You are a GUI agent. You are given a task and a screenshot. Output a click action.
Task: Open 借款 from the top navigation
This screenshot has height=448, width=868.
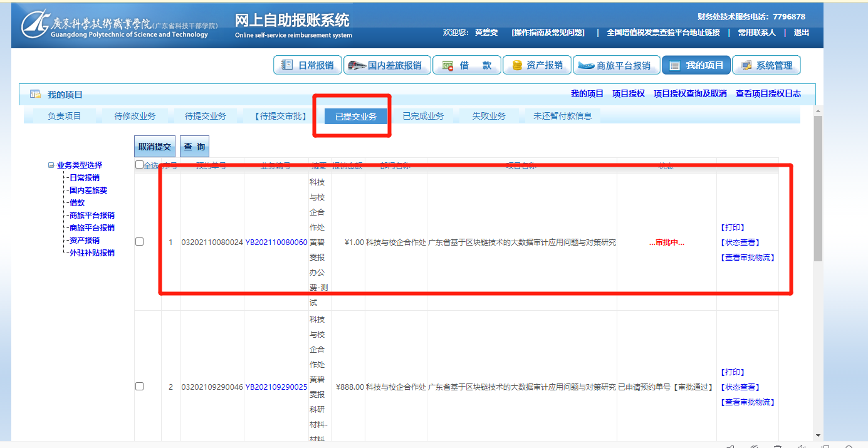click(x=467, y=65)
